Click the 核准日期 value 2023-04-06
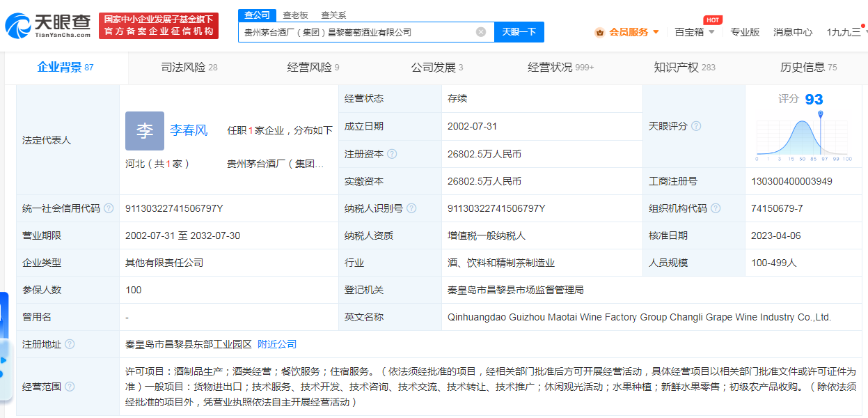Screen dimensions: 868x418 [776, 235]
